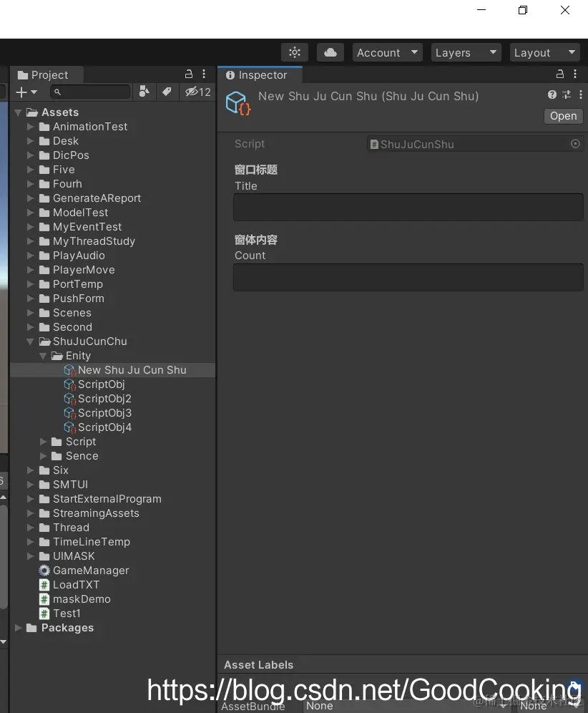This screenshot has width=588, height=713.
Task: Expand the Desk folder arrow
Action: [31, 141]
